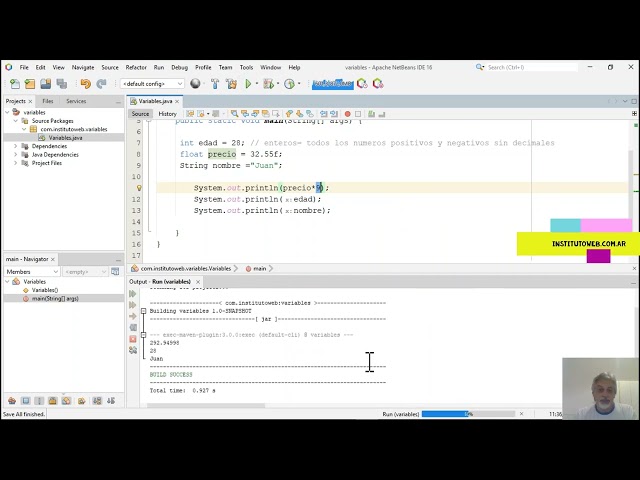Click the New Project toolbar icon

click(x=30, y=84)
